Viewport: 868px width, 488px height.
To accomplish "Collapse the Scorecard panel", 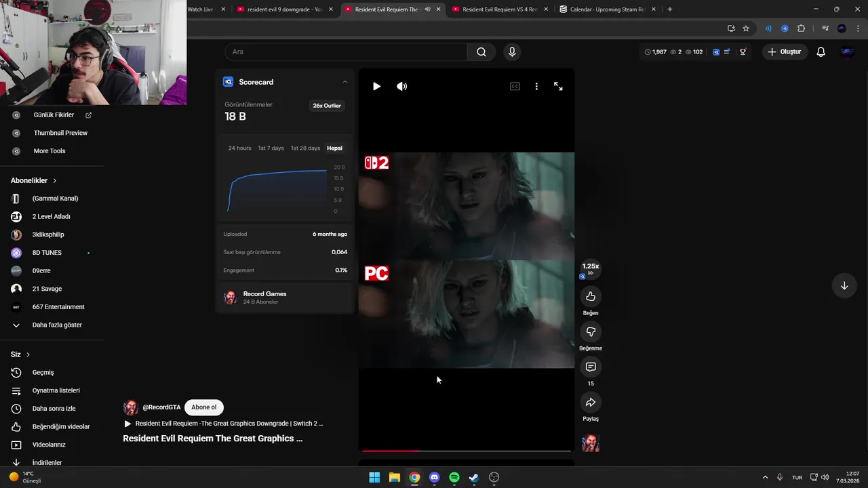I will 344,82.
